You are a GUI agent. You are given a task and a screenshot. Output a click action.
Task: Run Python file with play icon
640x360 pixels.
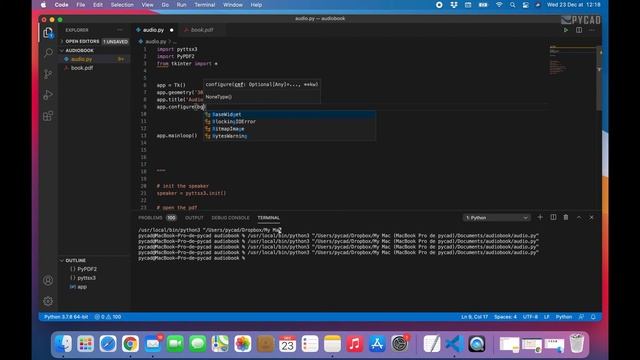click(x=566, y=30)
